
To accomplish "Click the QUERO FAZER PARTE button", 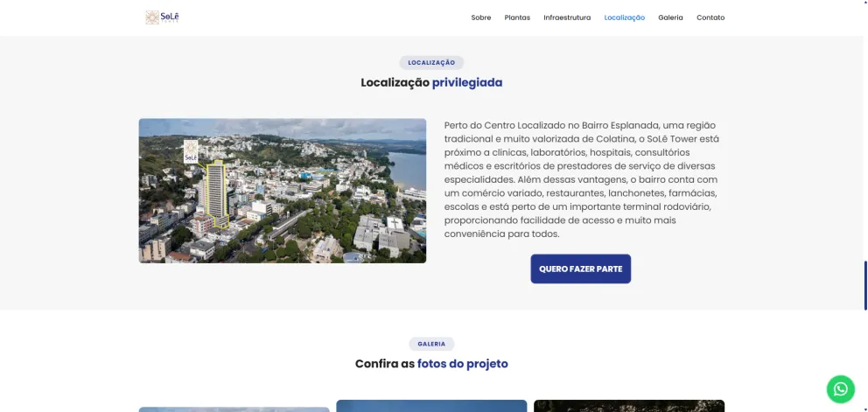I will click(x=581, y=269).
